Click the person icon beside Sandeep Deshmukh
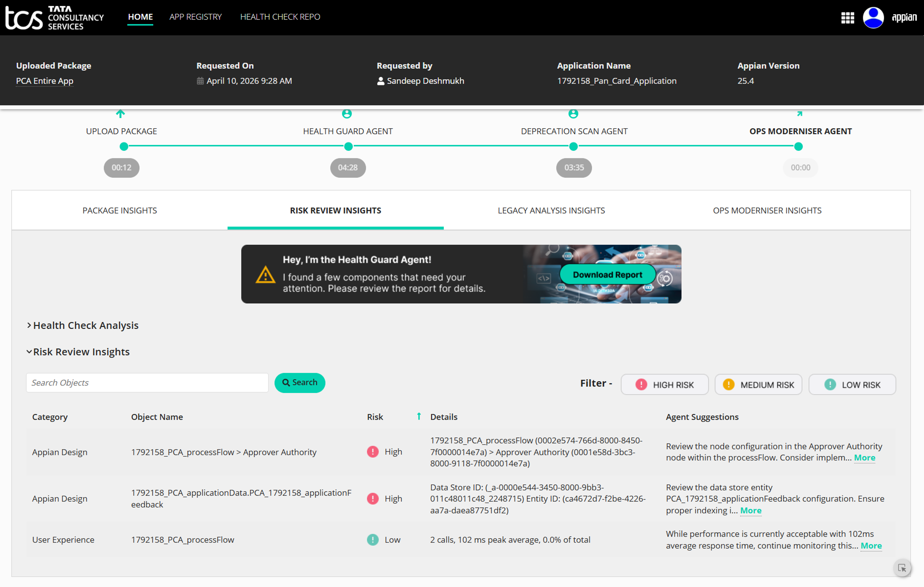 tap(381, 81)
